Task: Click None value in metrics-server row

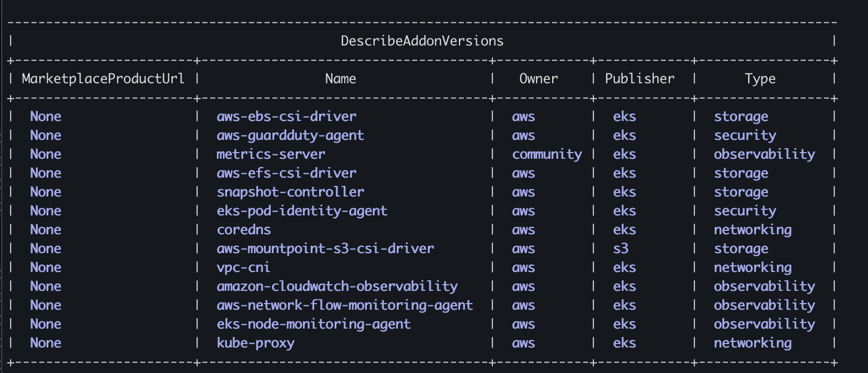Action: pos(46,154)
